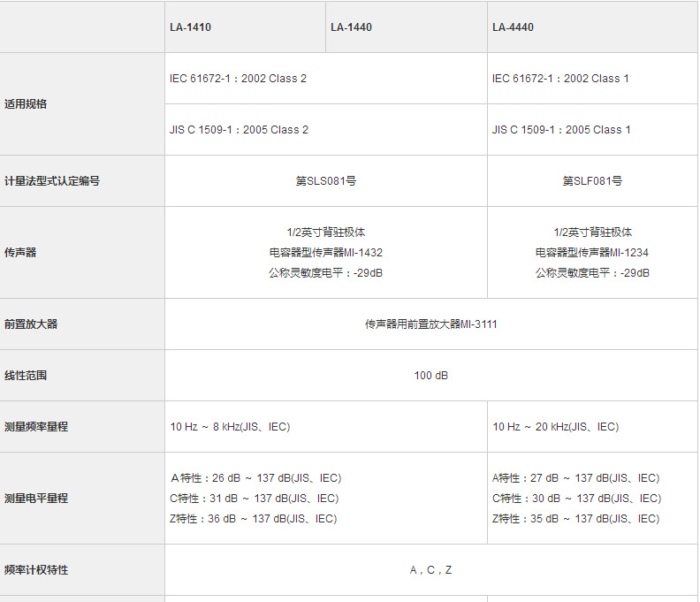
Task: Select the 第SLF081号 cell
Action: click(592, 181)
